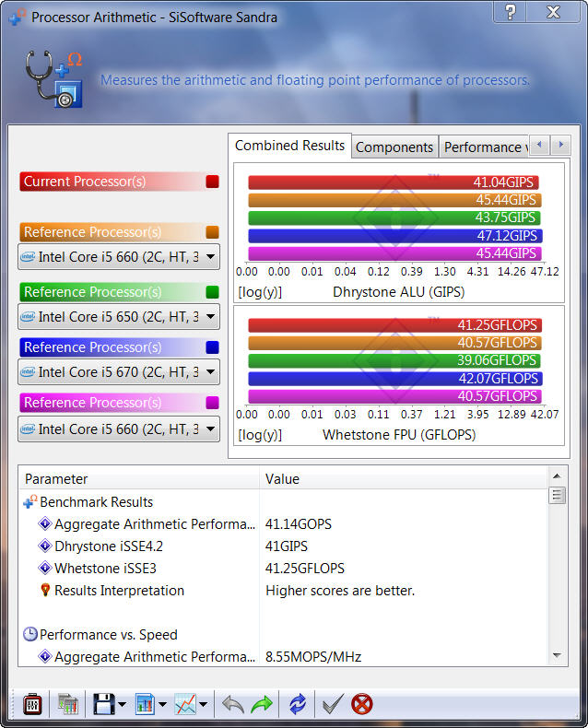Click the Benchmark Results plus-omega icon

coord(30,502)
